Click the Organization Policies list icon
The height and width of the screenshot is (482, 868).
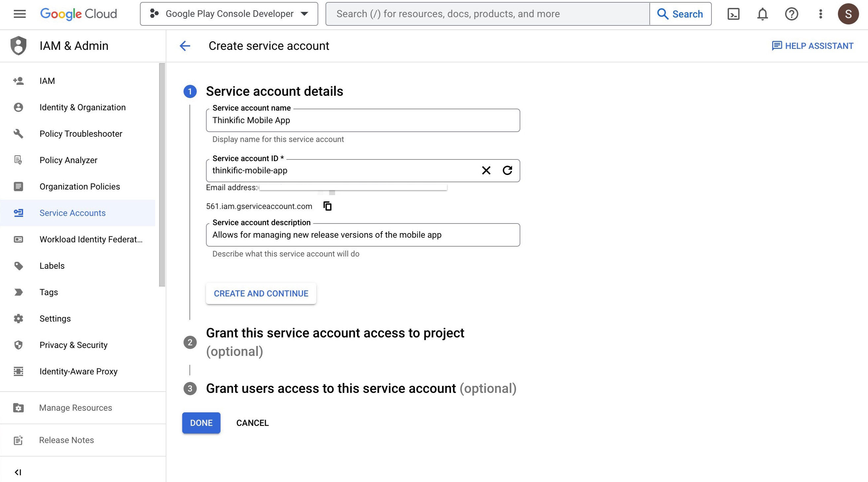click(18, 186)
